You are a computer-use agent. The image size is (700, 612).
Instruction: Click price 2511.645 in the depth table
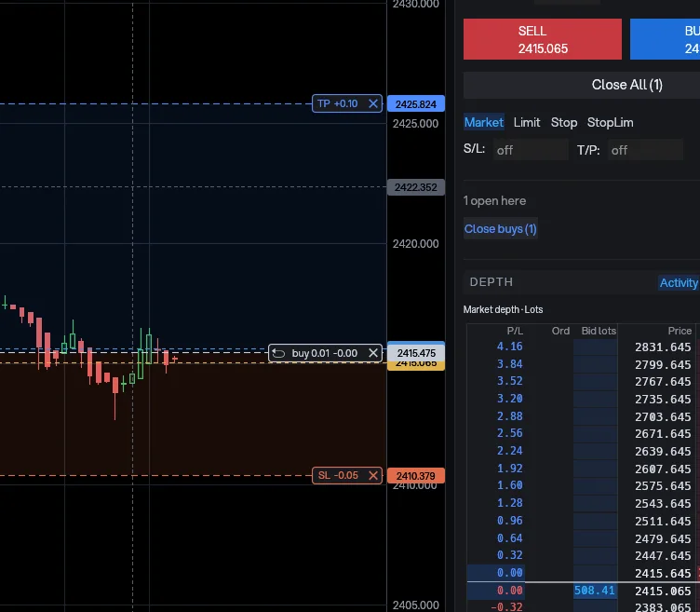[663, 521]
